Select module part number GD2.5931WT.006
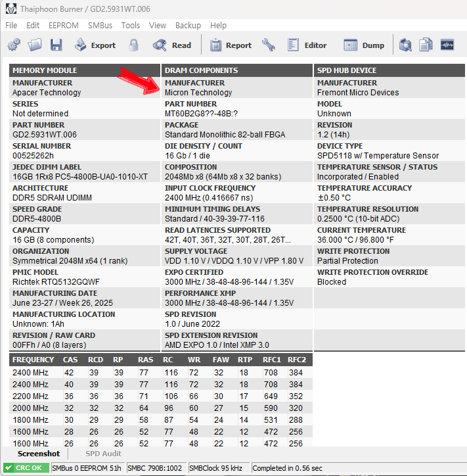This screenshot has height=476, width=467. pos(45,135)
